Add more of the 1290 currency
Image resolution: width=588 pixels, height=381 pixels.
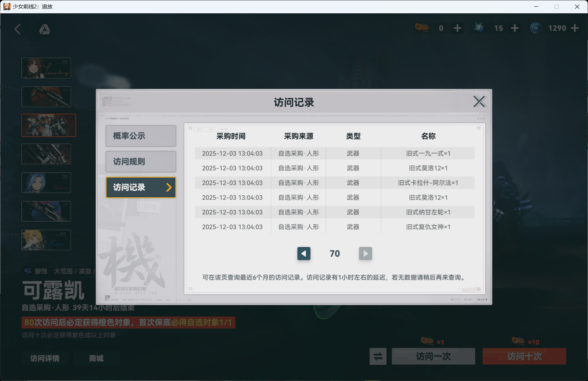[575, 28]
